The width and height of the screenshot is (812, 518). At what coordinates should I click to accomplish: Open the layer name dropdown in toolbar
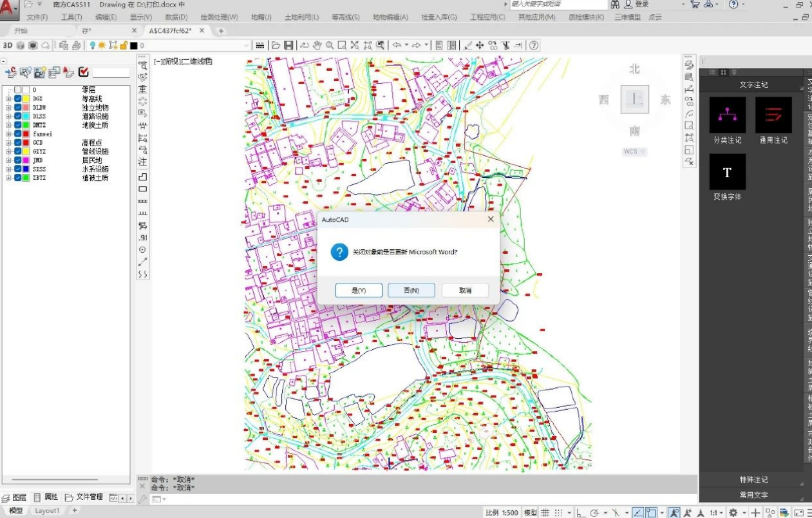coord(246,46)
